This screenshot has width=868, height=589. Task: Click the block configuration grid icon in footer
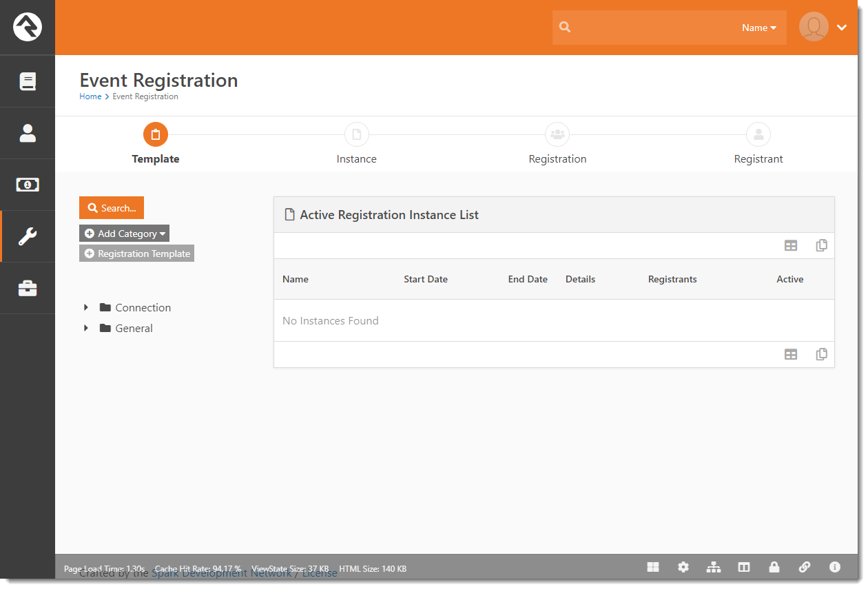tap(653, 567)
